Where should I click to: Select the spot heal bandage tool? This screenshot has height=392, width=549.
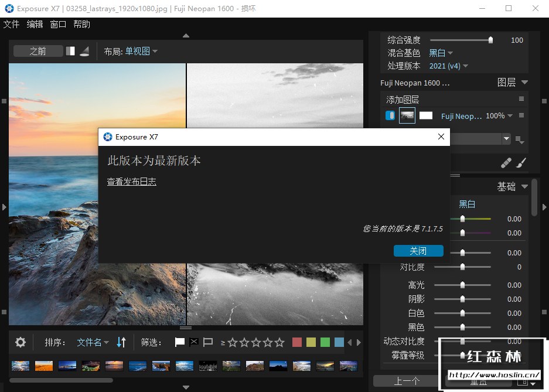pyautogui.click(x=506, y=163)
